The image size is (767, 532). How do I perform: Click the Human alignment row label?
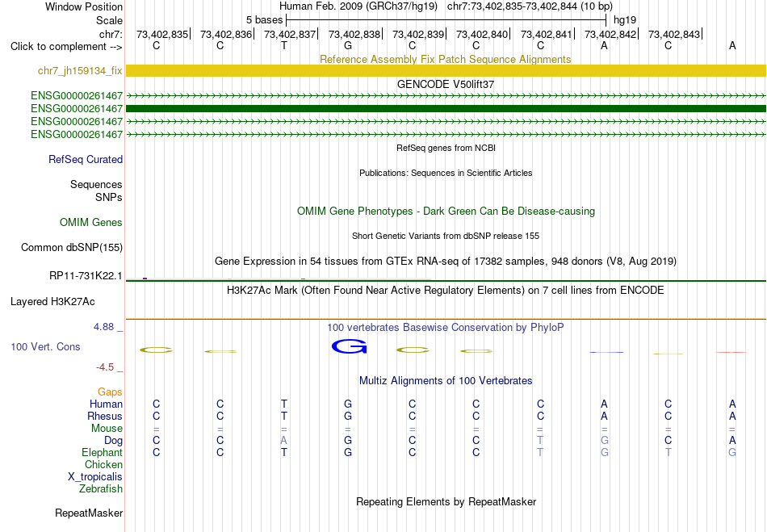coord(106,404)
